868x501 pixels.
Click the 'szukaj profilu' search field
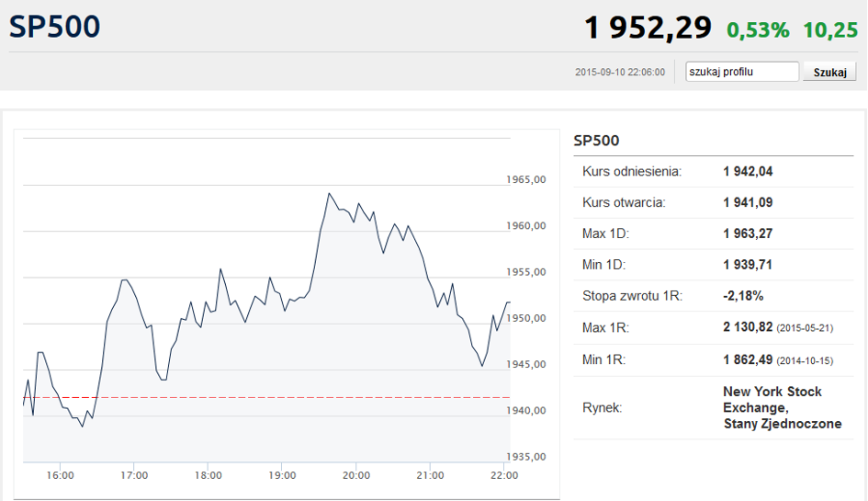[742, 72]
